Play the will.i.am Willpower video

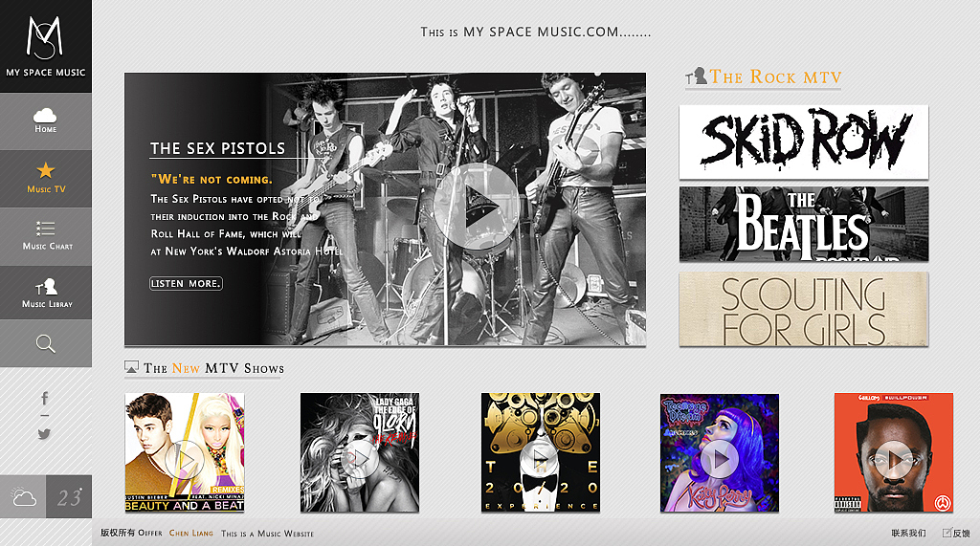[x=894, y=460]
